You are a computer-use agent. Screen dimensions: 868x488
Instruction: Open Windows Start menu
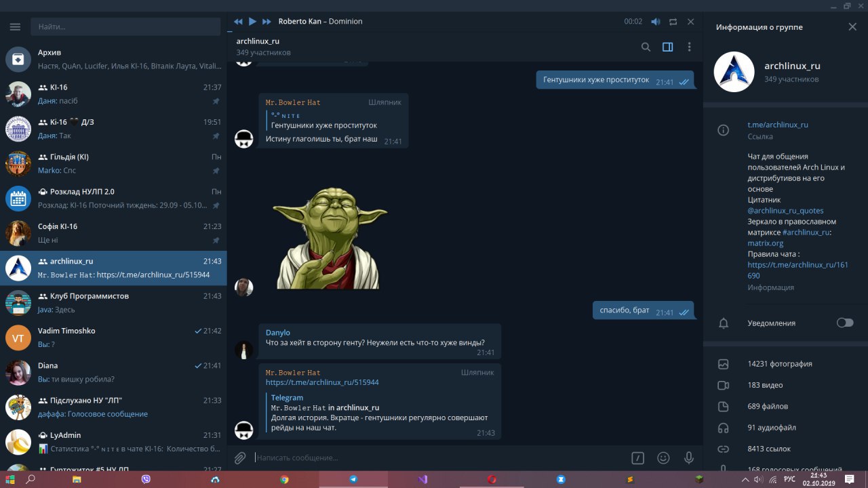pos(10,479)
